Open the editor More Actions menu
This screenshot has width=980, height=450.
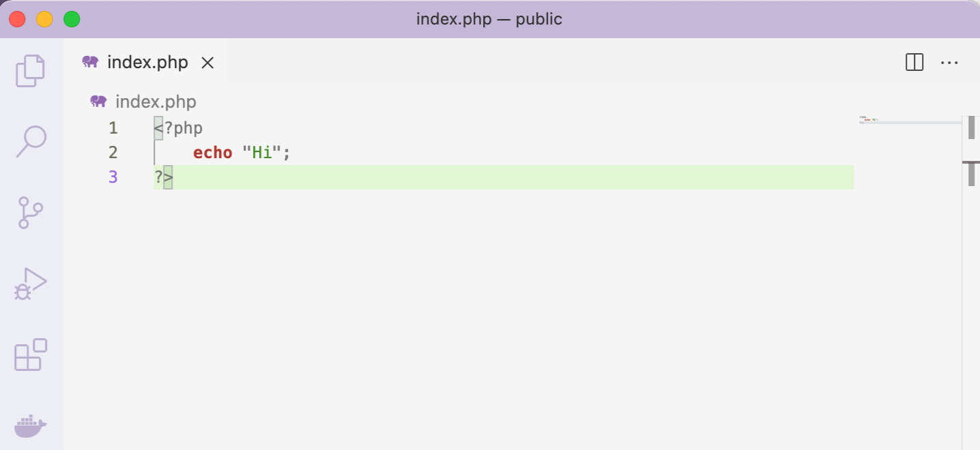tap(950, 62)
